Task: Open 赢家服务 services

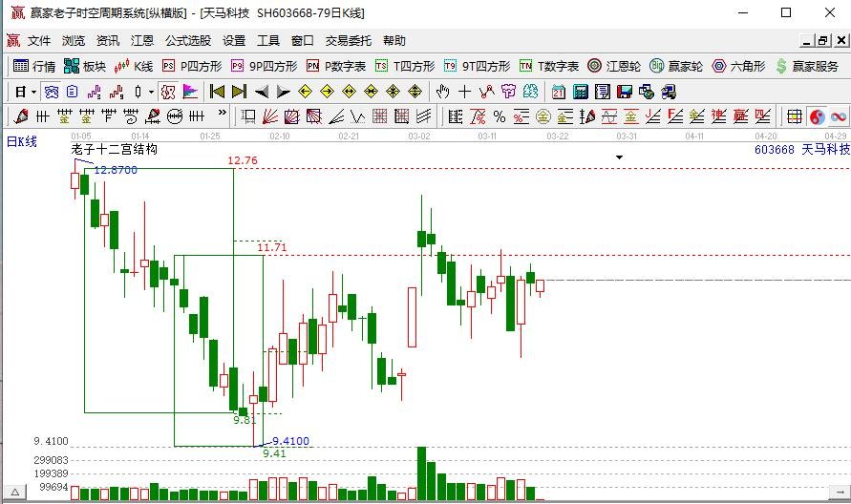Action: pos(808,66)
